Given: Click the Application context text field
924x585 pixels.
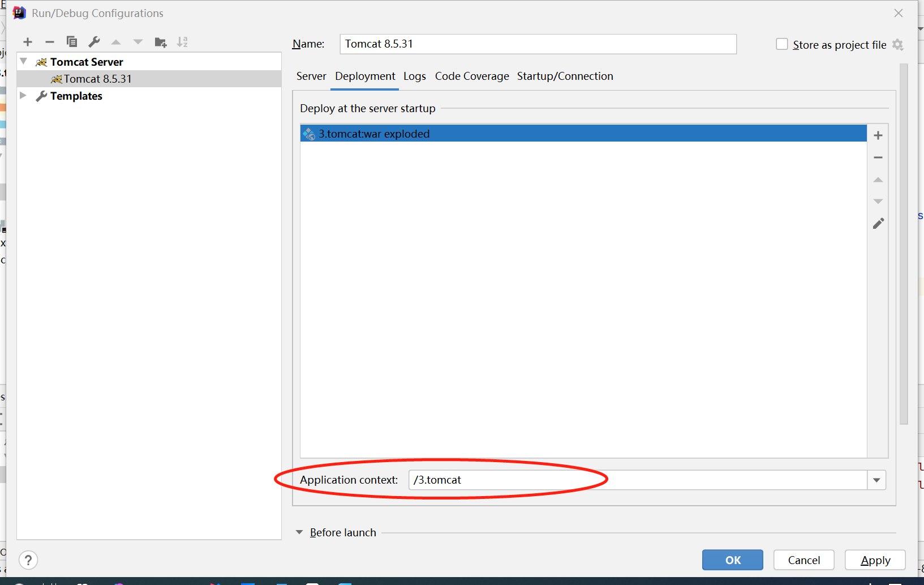Looking at the screenshot, I should tap(638, 480).
